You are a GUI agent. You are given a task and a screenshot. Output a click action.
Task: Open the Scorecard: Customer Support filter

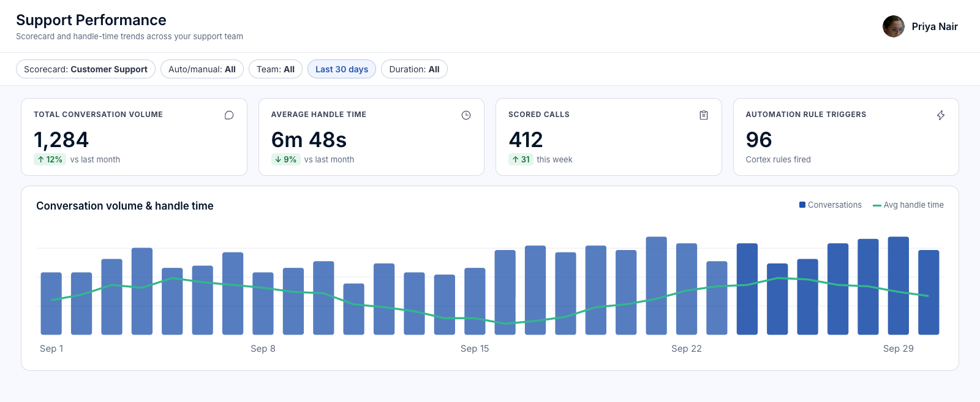86,69
